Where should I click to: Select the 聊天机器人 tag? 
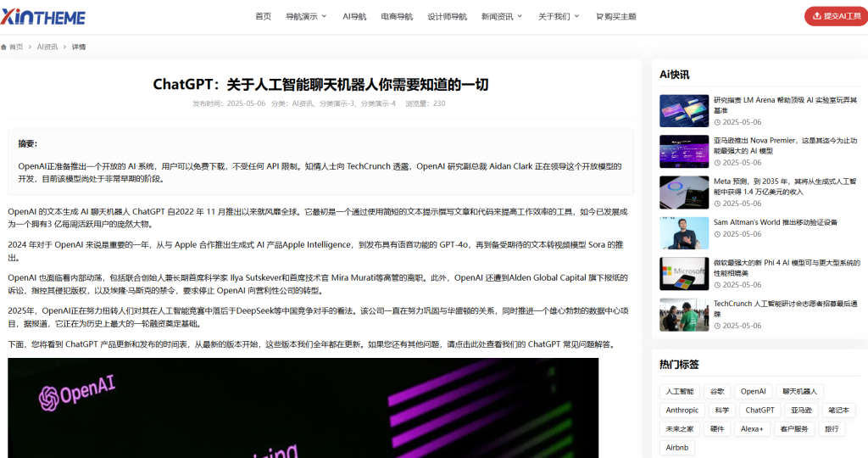tap(799, 392)
